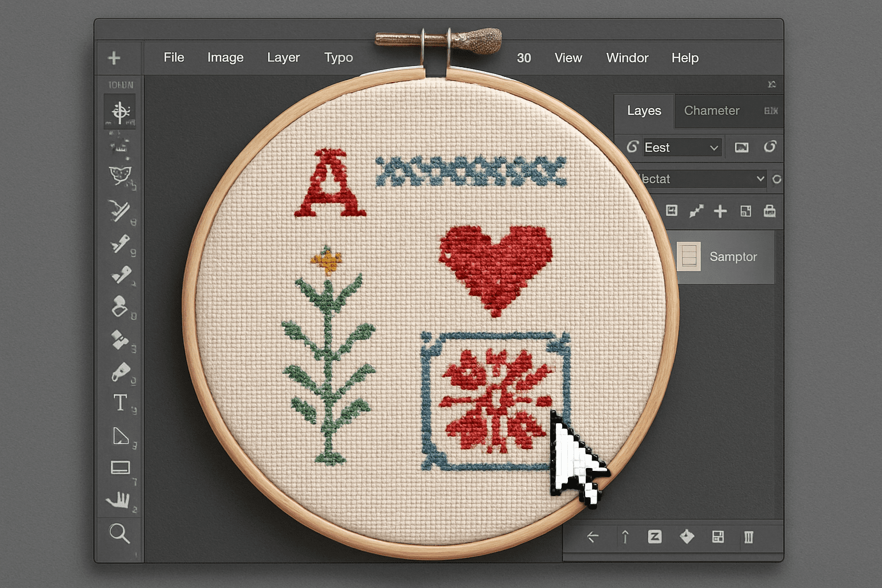Click the collapse icon above the Chameter panel

tap(772, 84)
